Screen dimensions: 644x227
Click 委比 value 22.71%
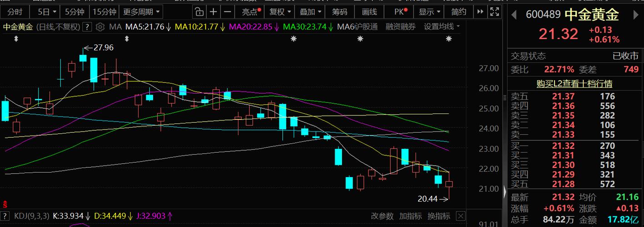coord(559,69)
